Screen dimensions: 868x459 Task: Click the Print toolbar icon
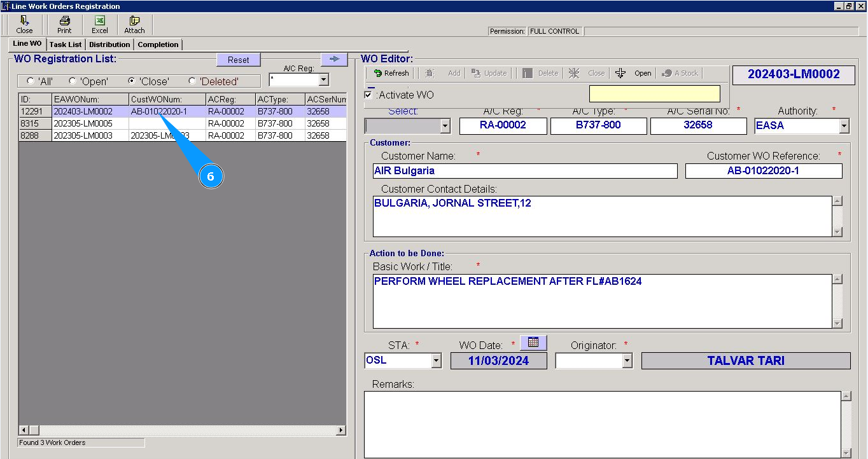[64, 21]
